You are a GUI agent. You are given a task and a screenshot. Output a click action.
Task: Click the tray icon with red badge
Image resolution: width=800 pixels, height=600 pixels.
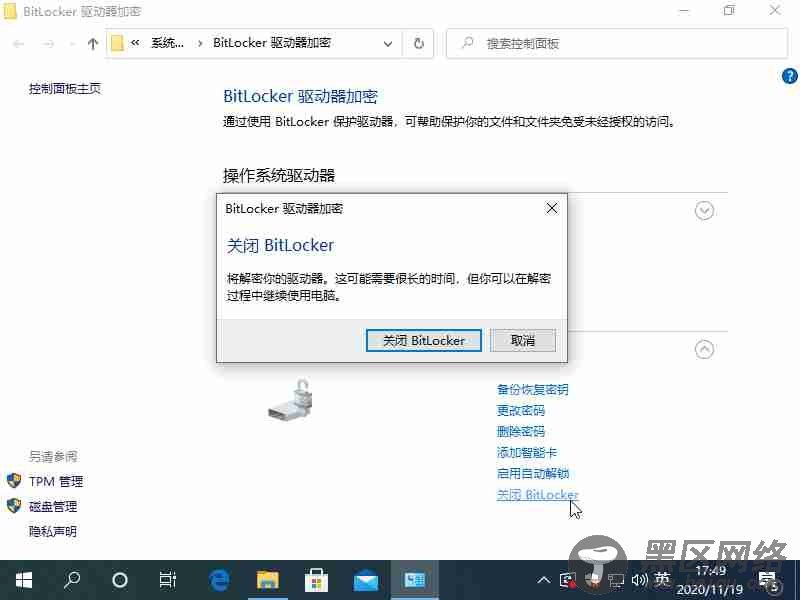coord(567,580)
